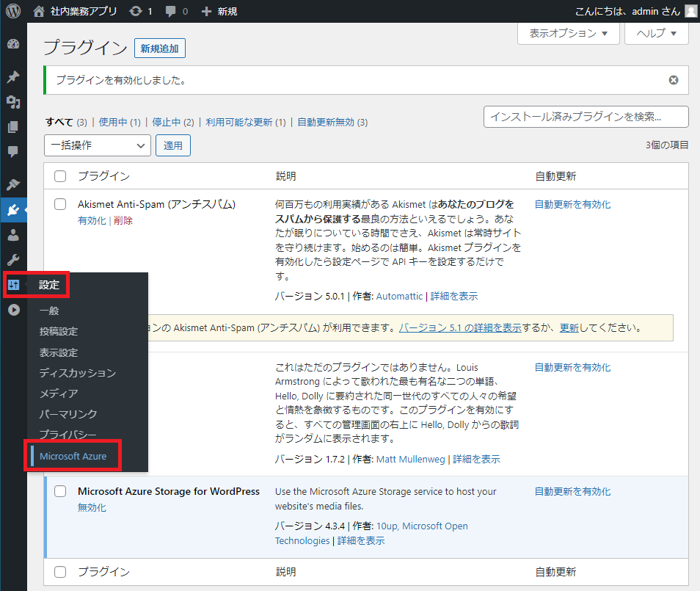This screenshot has width=700, height=591.
Task: Visit site via 社内業務アプリ home icon
Action: (x=39, y=11)
